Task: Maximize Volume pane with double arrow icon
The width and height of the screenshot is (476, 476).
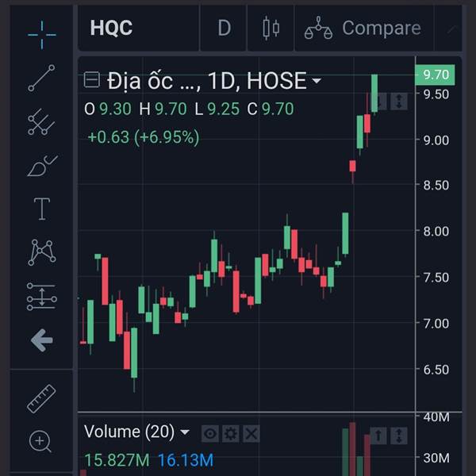Action: click(399, 436)
